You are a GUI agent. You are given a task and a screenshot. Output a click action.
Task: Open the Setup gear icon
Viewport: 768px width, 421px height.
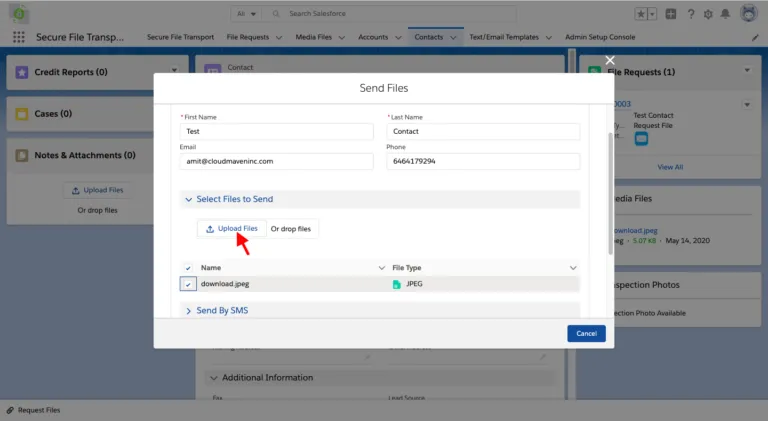pos(708,14)
